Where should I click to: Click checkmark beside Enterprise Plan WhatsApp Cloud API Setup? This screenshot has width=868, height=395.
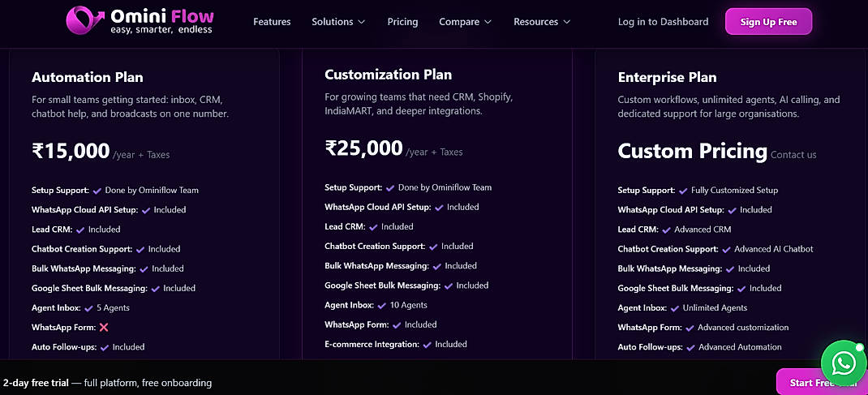(x=733, y=210)
